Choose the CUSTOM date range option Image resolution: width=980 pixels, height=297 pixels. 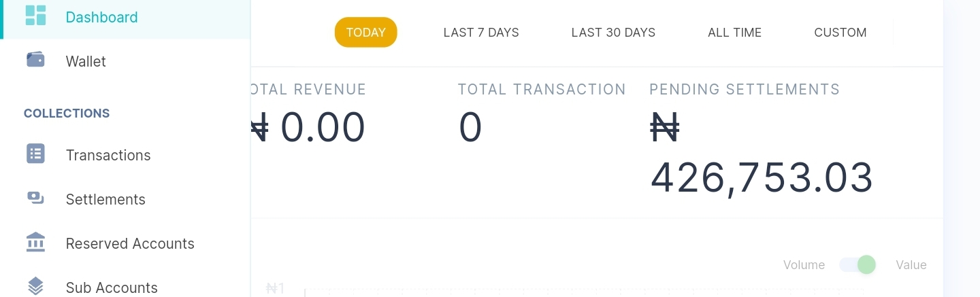point(840,33)
